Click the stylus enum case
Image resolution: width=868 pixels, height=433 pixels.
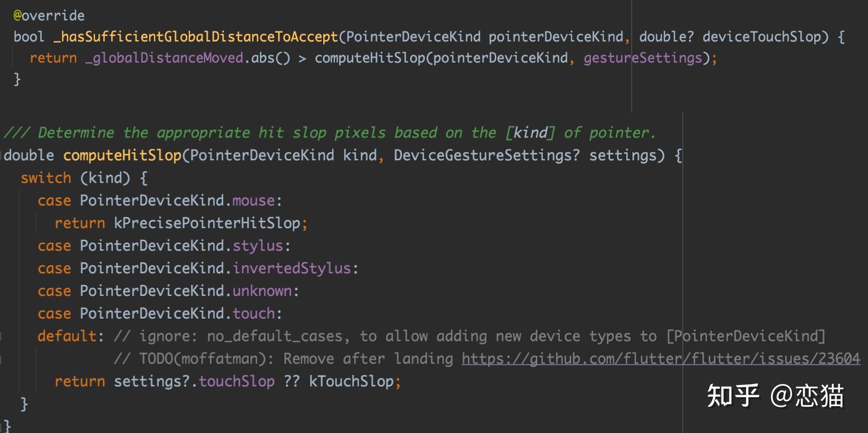click(258, 246)
